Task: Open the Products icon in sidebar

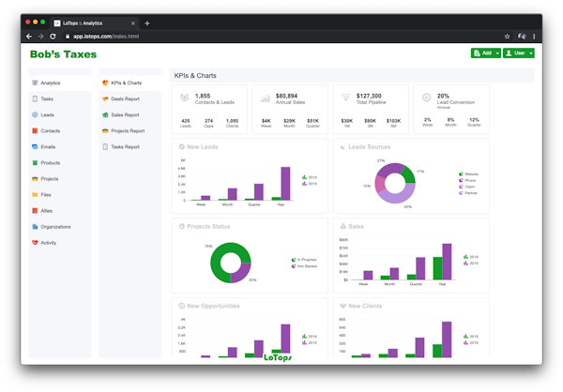Action: tap(35, 162)
